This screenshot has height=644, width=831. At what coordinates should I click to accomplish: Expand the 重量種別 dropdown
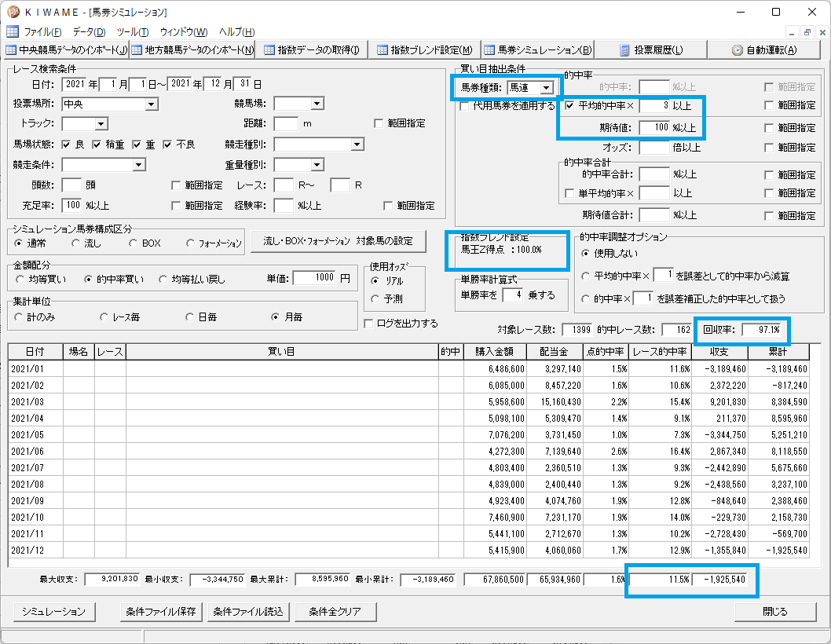click(x=317, y=165)
